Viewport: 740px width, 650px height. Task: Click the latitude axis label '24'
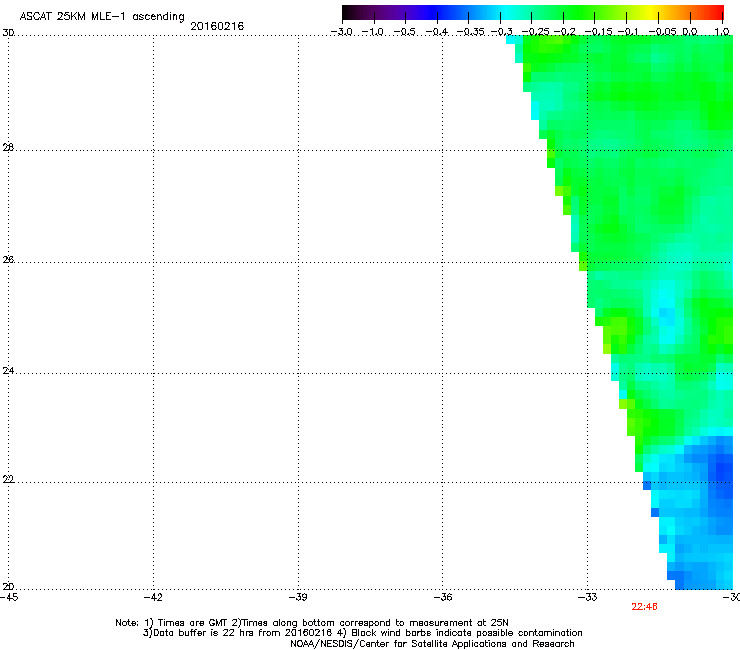click(8, 371)
